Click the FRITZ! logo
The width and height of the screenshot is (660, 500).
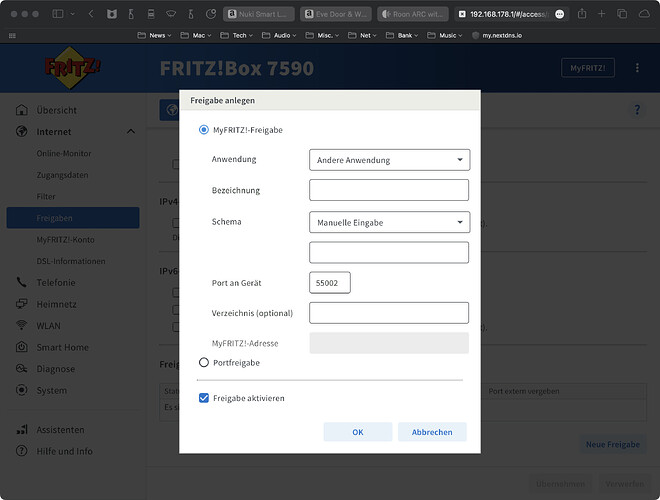point(72,67)
